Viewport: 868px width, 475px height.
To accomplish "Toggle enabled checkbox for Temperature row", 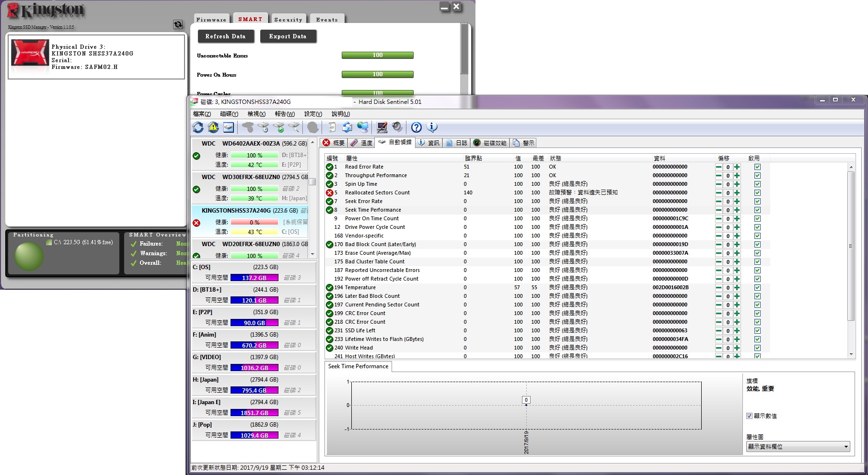I will pos(757,288).
